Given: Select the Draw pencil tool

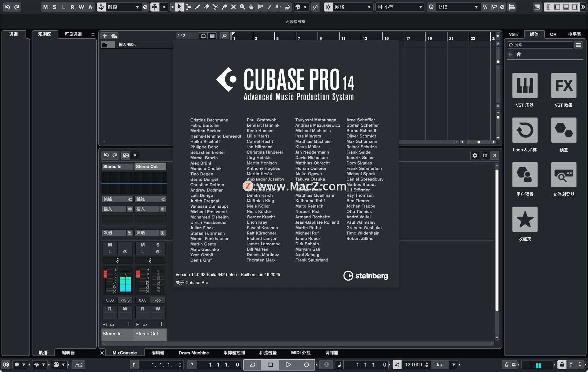Looking at the screenshot, I should pyautogui.click(x=198, y=7).
